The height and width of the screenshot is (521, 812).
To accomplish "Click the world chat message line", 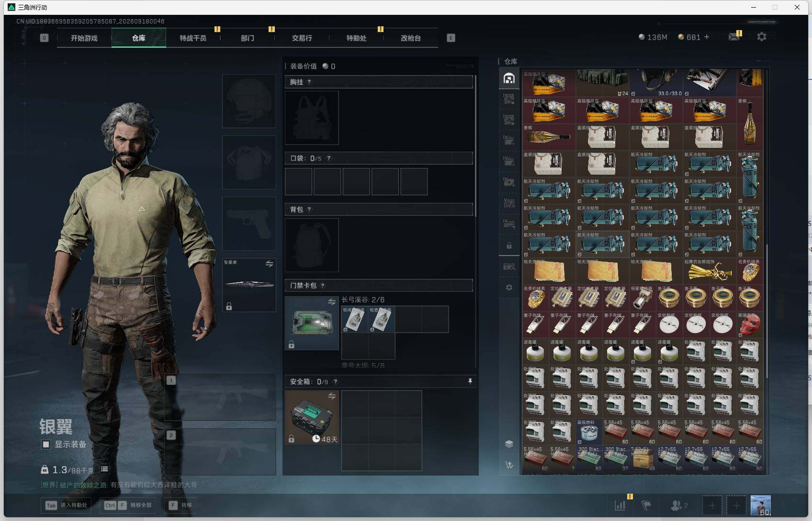I will click(119, 485).
